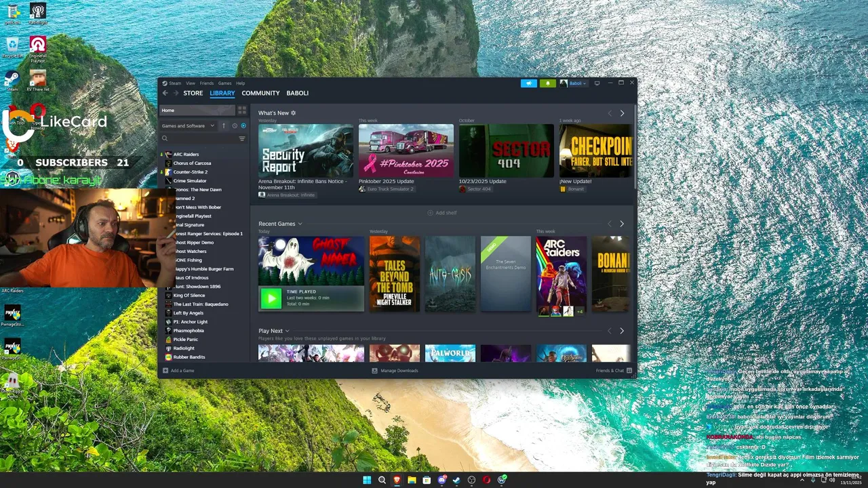868x488 pixels.
Task: Select ARC Raiders in library list
Action: click(186, 155)
